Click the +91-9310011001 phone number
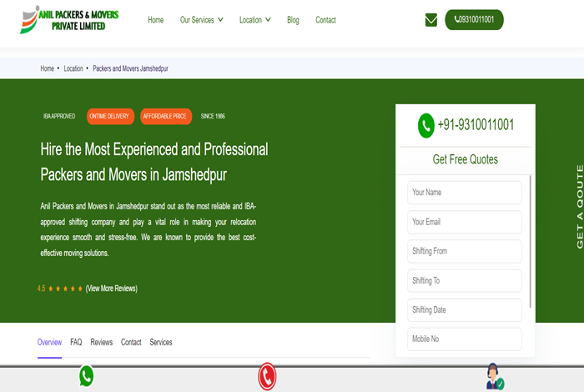 click(476, 125)
